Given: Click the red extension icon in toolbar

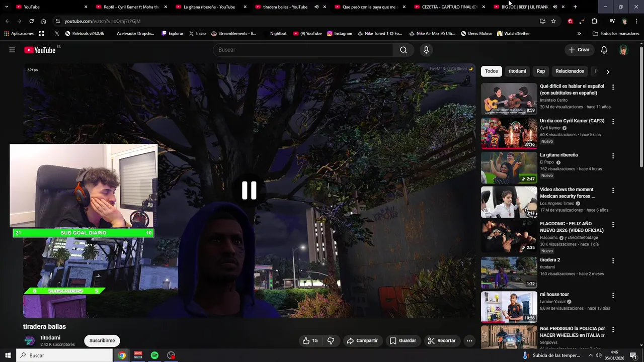Looking at the screenshot, I should 570,21.
